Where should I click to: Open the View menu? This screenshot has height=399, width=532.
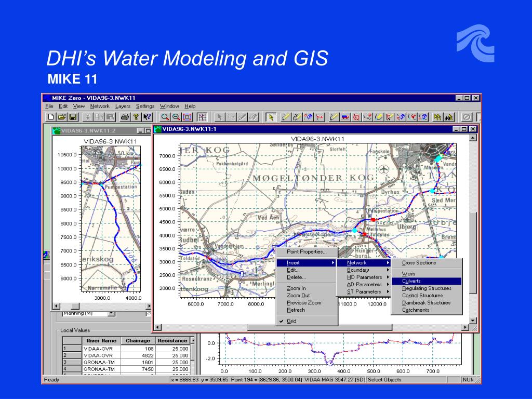pos(79,106)
